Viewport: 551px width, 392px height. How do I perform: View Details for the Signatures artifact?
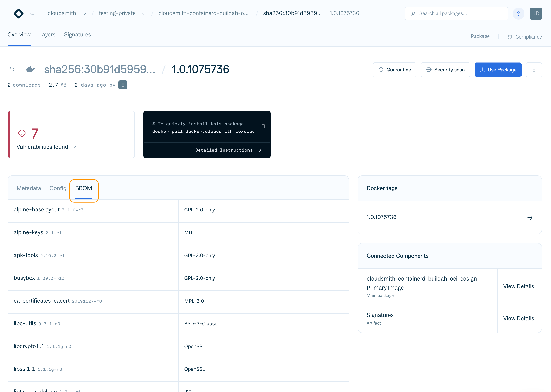tap(518, 319)
